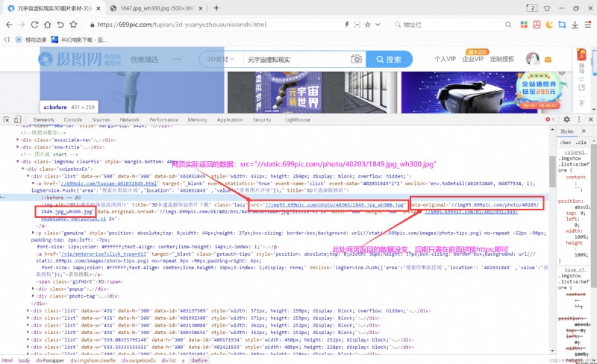Go back with the browser back arrow
Image resolution: width=597 pixels, height=364 pixels.
[x=9, y=25]
